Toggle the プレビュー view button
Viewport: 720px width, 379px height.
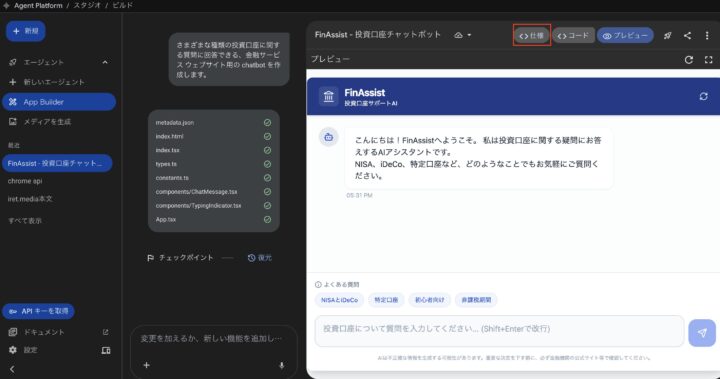click(x=625, y=35)
